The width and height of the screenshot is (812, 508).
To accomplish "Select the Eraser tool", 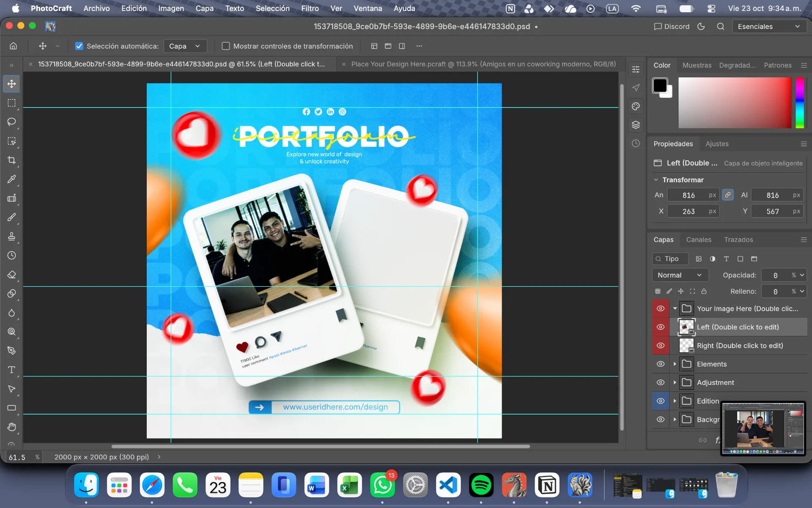I will point(12,275).
